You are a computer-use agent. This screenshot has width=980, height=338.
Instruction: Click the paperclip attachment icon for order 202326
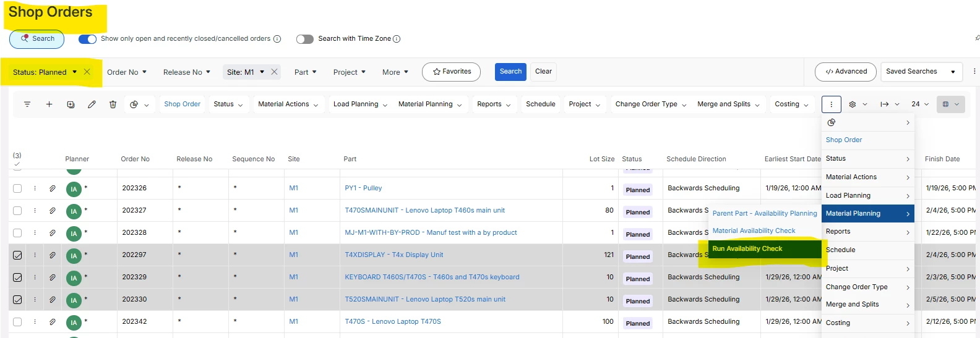(53, 188)
